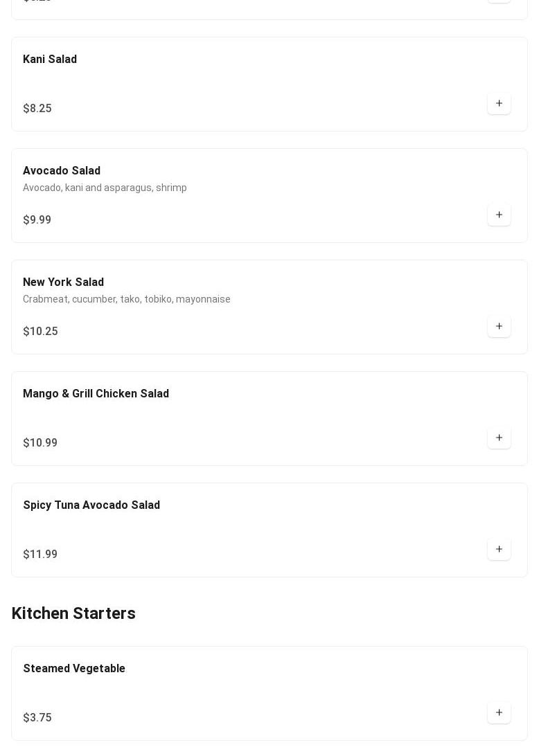Viewport: 539px width, 756px height.
Task: Click the New York Salad ingredients text
Action: tap(127, 299)
